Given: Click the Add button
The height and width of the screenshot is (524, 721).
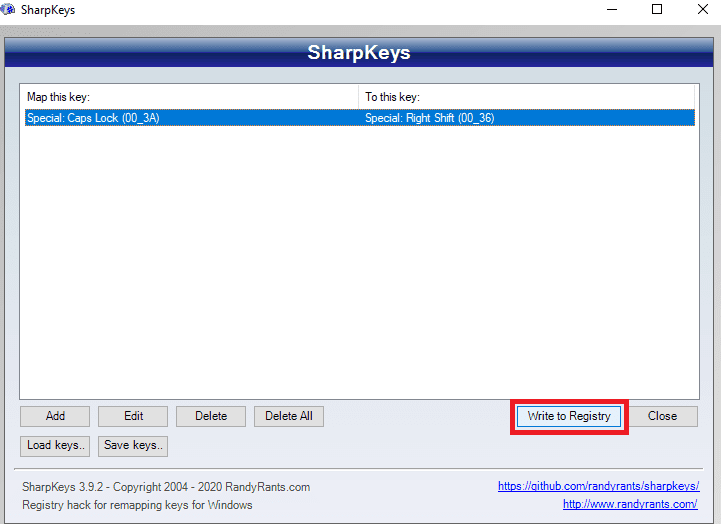Looking at the screenshot, I should pos(55,416).
